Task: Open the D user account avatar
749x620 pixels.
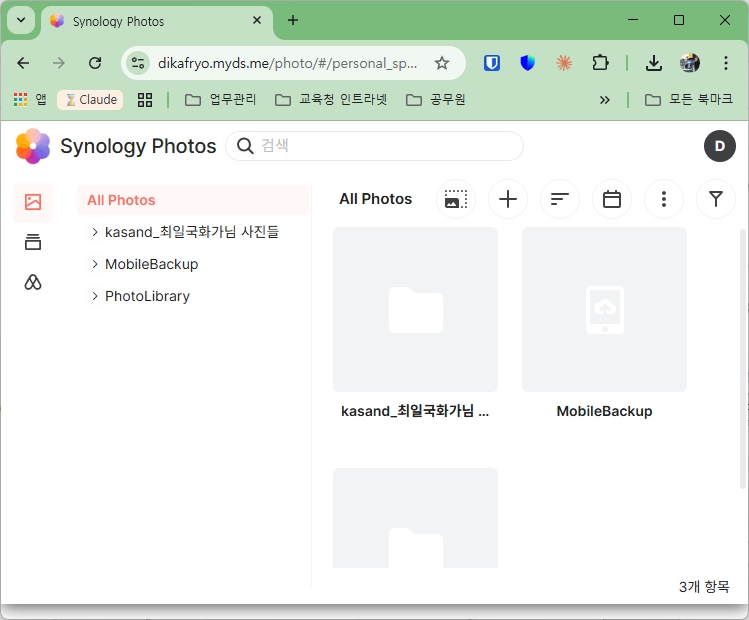Action: 719,146
